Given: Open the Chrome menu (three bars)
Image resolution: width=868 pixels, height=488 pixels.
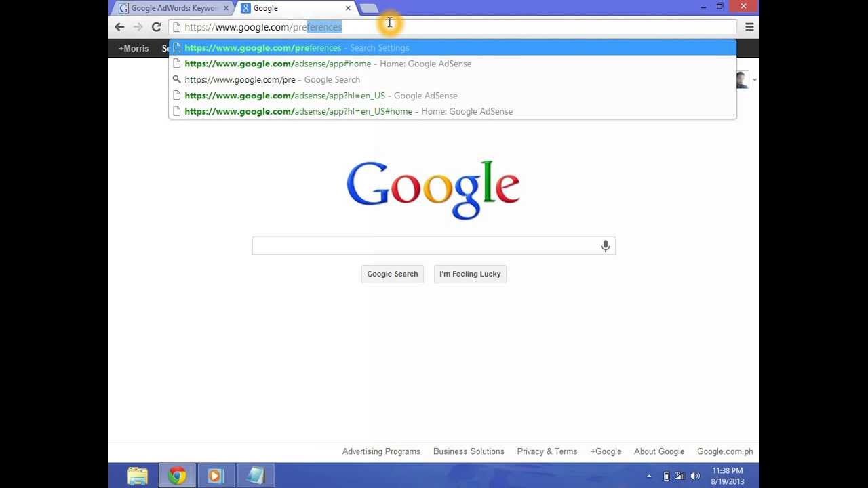Looking at the screenshot, I should point(749,27).
